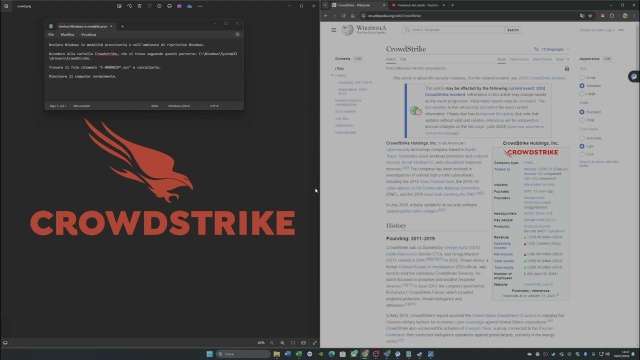The image size is (640, 360).
Task: Click the info icon in Photos toolbar
Action: (159, 6)
